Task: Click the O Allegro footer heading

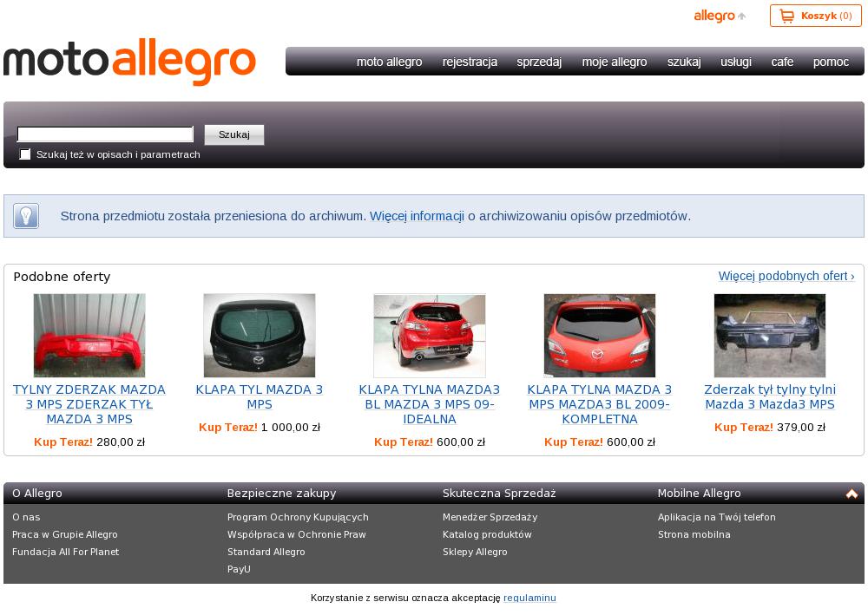Action: point(37,494)
